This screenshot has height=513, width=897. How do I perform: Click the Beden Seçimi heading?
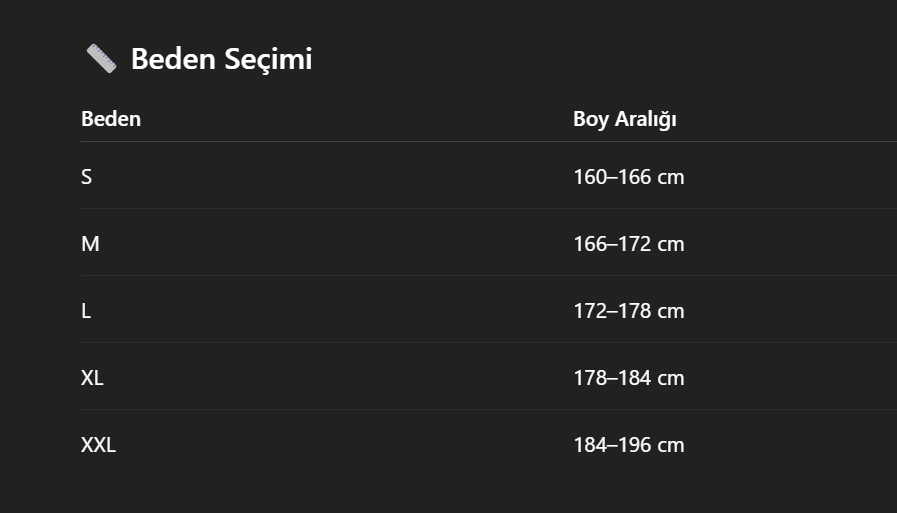tap(221, 59)
